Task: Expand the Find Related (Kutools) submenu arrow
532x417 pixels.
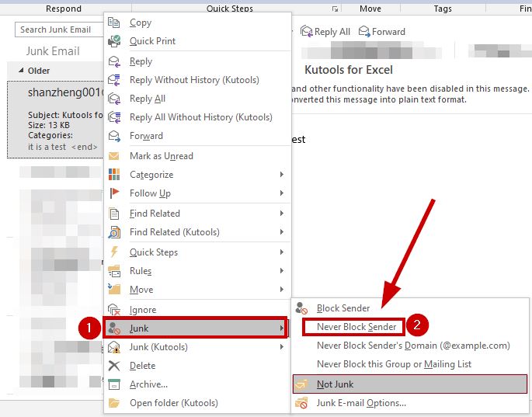Action: point(282,232)
